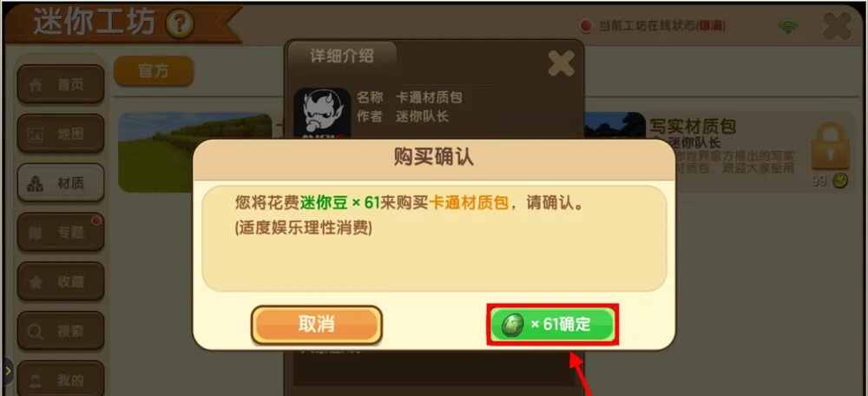
Task: Expand the left edge arrow handle
Action: point(7,371)
